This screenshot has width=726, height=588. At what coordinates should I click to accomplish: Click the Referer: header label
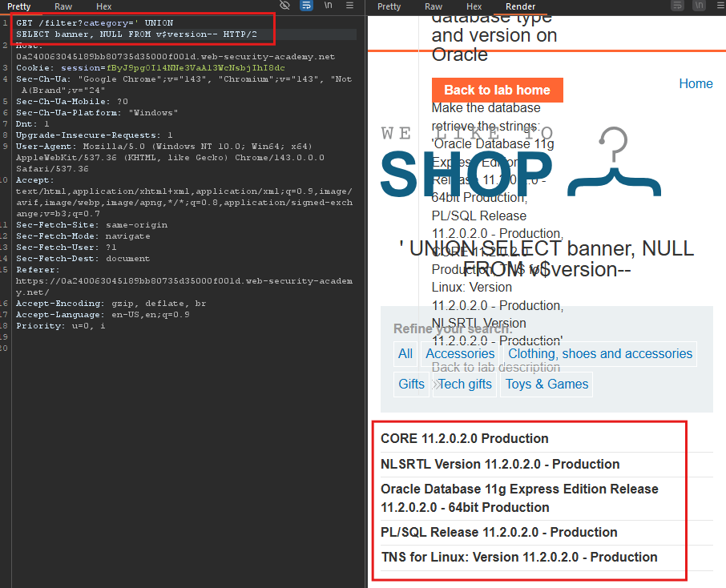point(38,269)
